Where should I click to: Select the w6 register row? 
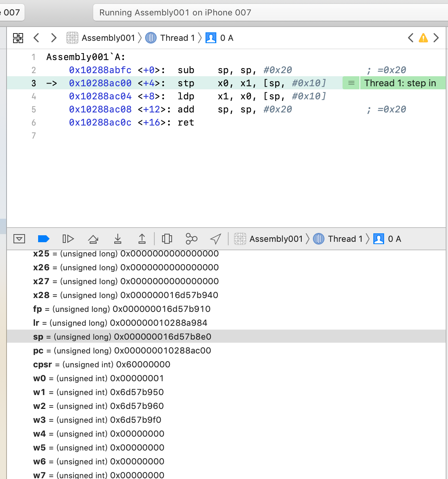point(226,461)
